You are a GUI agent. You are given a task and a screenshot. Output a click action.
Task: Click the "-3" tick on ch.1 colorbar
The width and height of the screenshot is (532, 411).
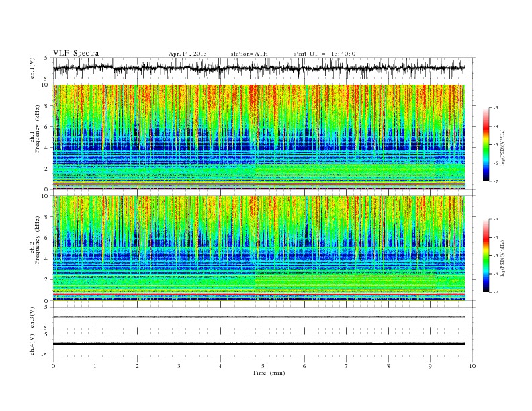pos(496,108)
